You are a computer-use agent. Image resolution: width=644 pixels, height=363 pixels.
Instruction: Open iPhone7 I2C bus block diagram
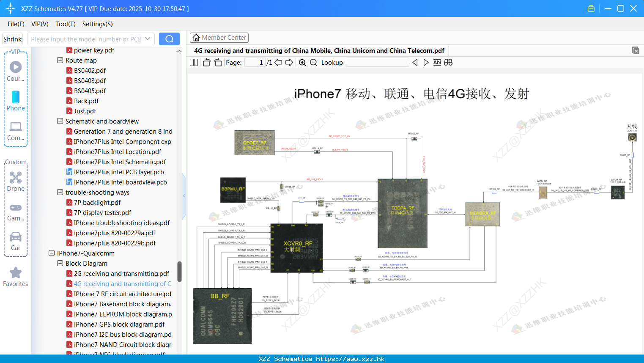pyautogui.click(x=123, y=334)
